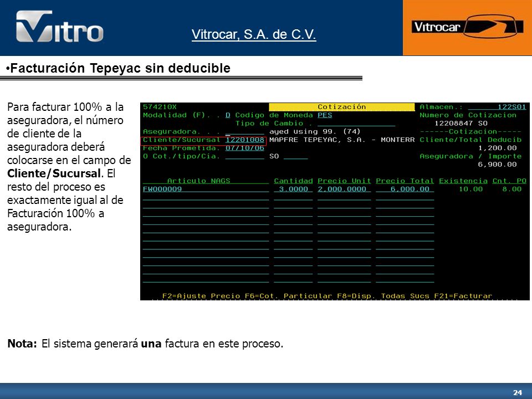
Task: Click the slide page number 24
Action: (x=518, y=392)
